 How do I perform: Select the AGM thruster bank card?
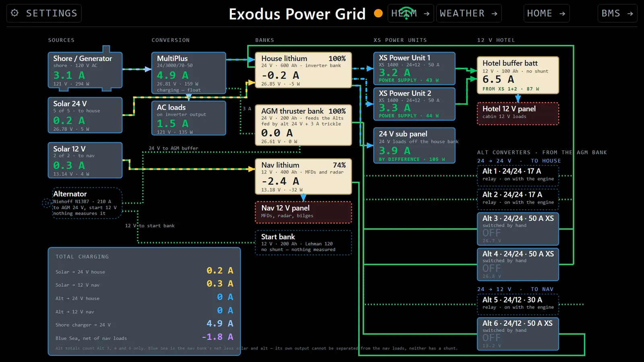point(303,125)
